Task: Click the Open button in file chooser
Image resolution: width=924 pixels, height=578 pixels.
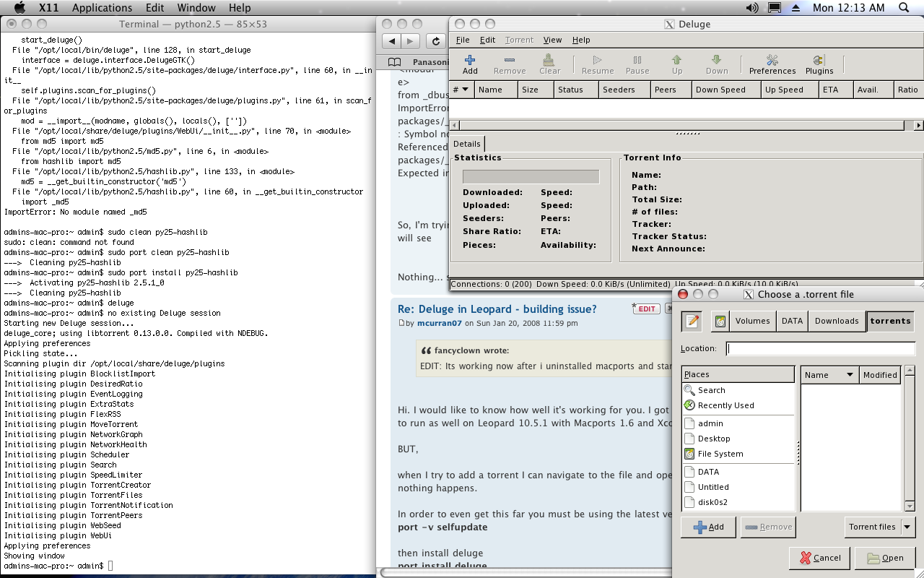Action: pos(885,558)
